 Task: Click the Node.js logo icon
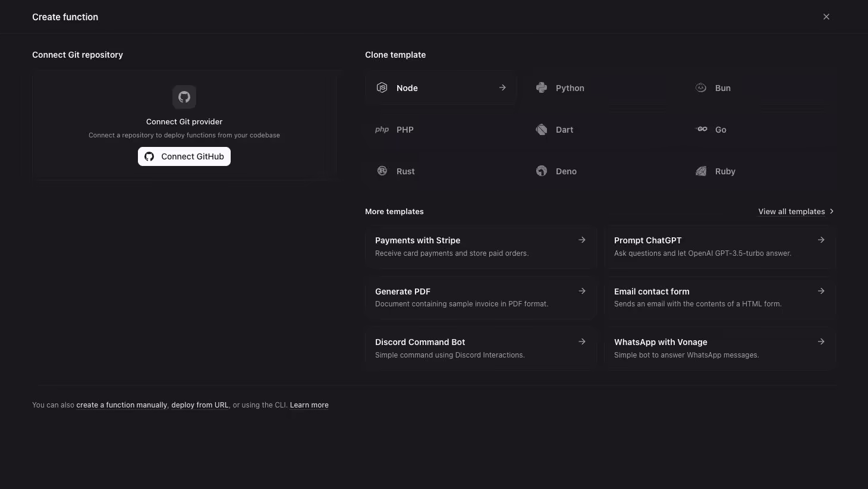click(x=382, y=87)
